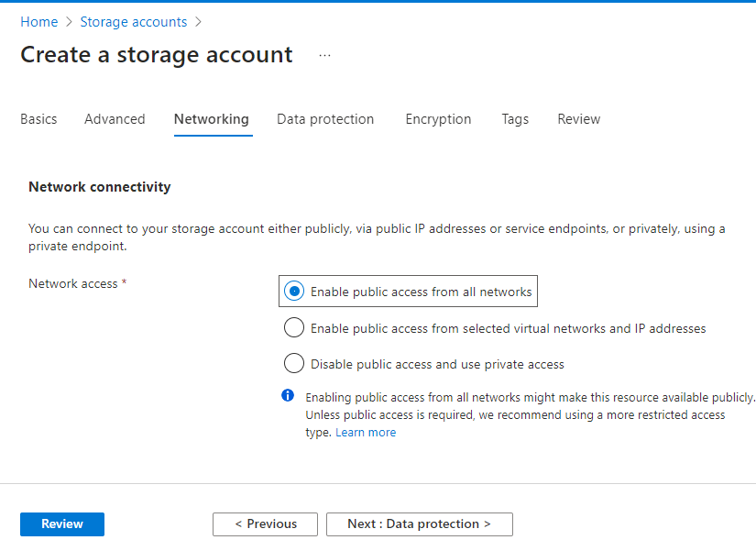Switch to the Advanced tab
The image size is (756, 551).
pos(115,119)
